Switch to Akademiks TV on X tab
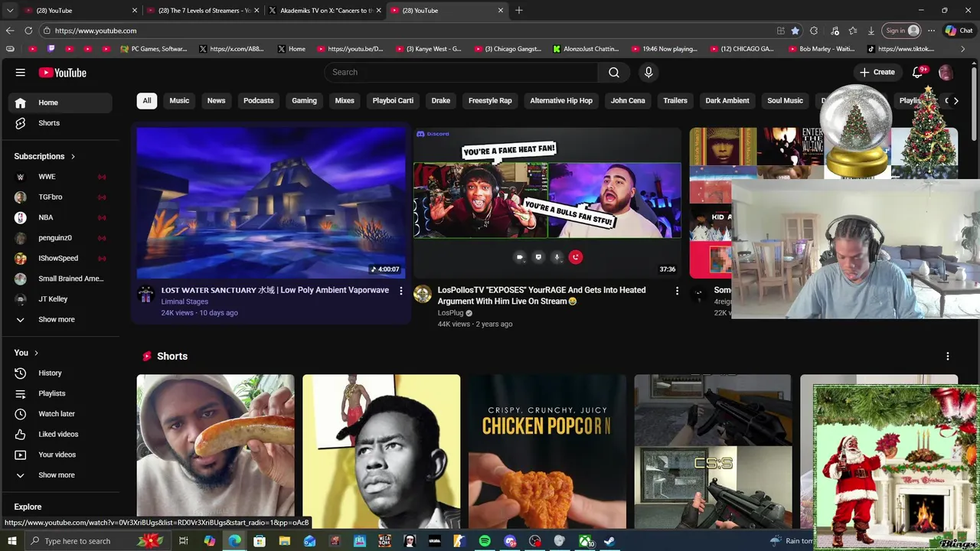Screen dimensions: 980x551 point(325,11)
